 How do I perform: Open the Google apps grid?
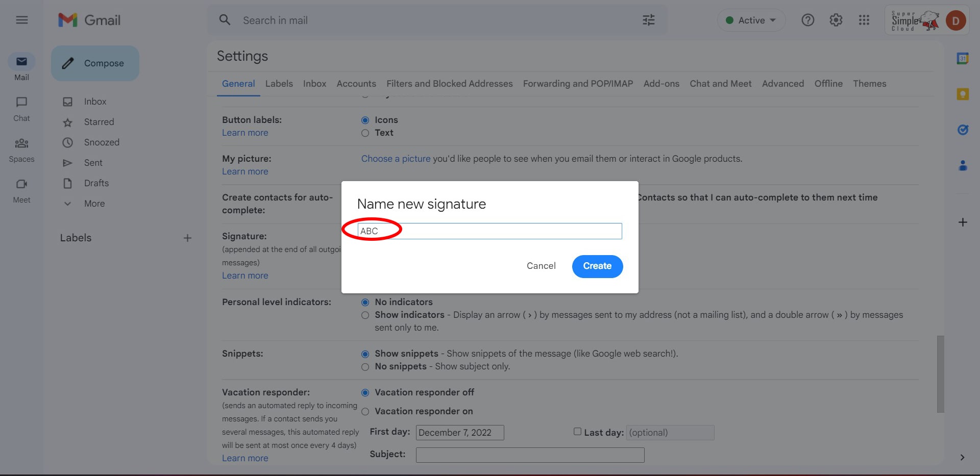click(x=864, y=20)
